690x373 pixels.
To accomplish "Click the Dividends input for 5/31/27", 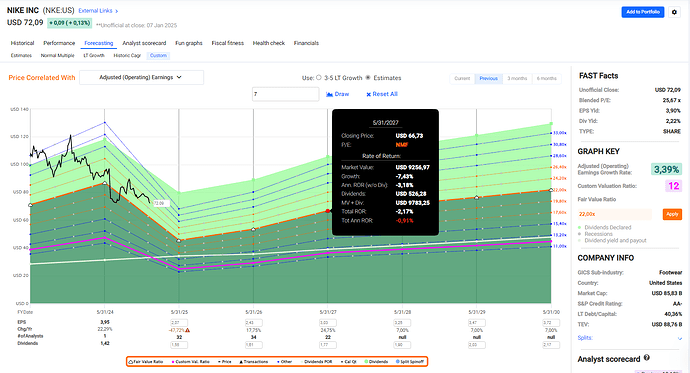I will (x=328, y=345).
